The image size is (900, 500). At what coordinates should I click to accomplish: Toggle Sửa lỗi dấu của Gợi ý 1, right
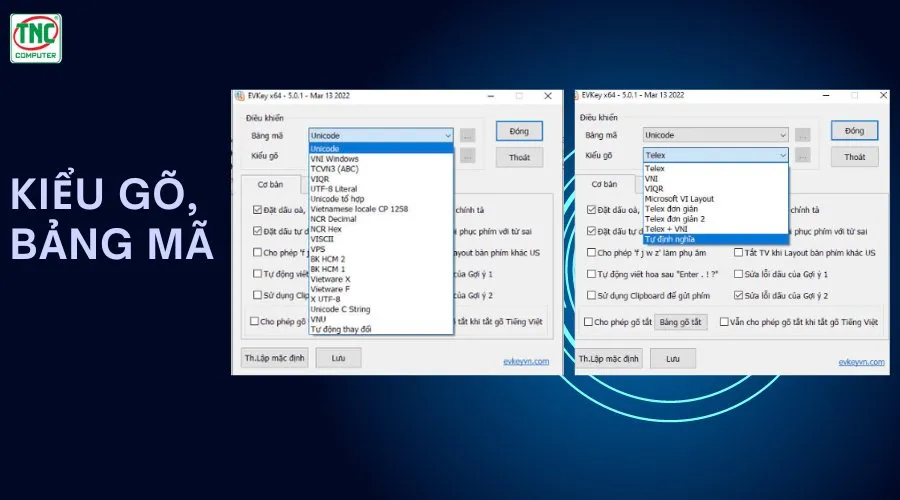(739, 274)
